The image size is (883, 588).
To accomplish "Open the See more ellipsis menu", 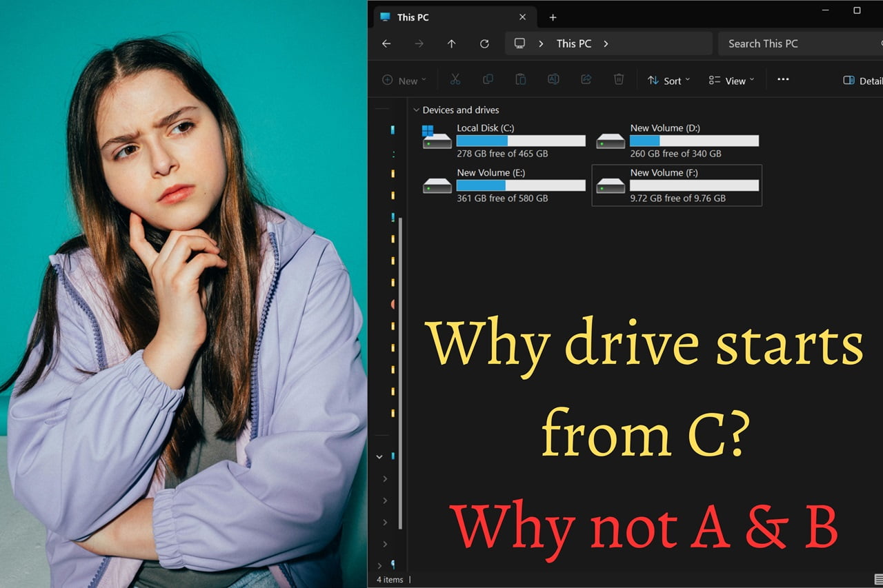I will 783,79.
